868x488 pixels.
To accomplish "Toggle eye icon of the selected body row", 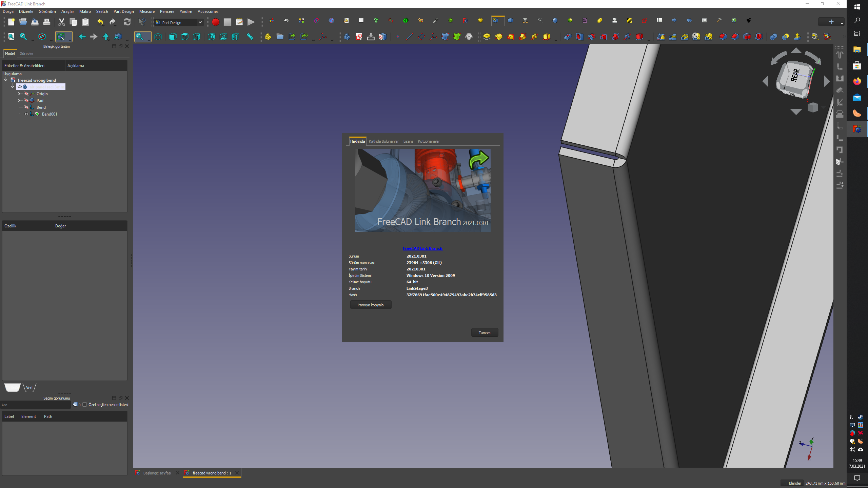I will tap(20, 87).
